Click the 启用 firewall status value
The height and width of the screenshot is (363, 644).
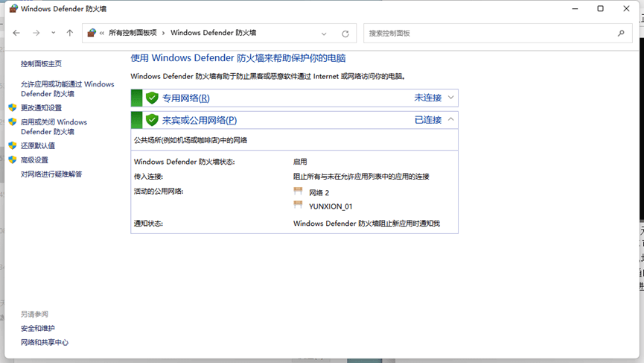coord(300,162)
